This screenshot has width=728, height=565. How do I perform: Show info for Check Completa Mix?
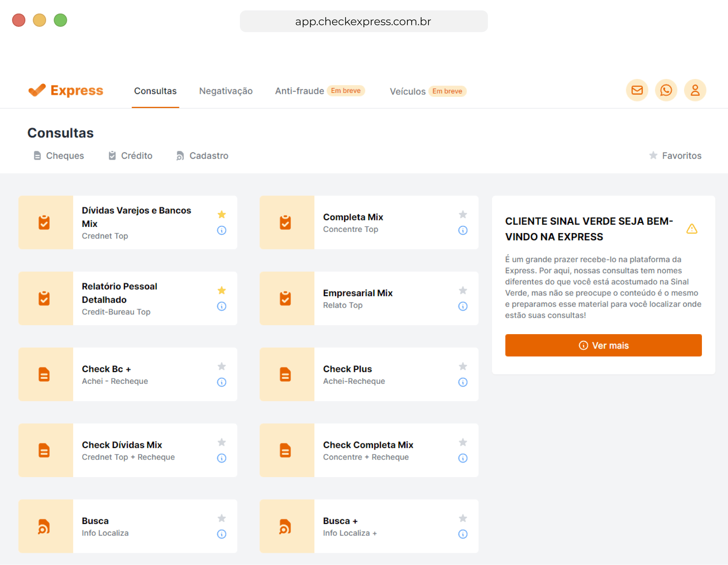click(463, 458)
